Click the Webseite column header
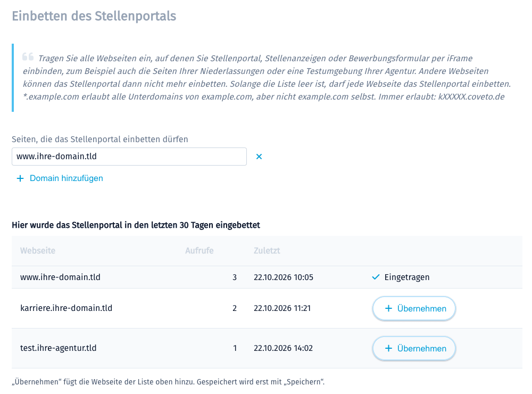532x394 pixels. tap(38, 251)
